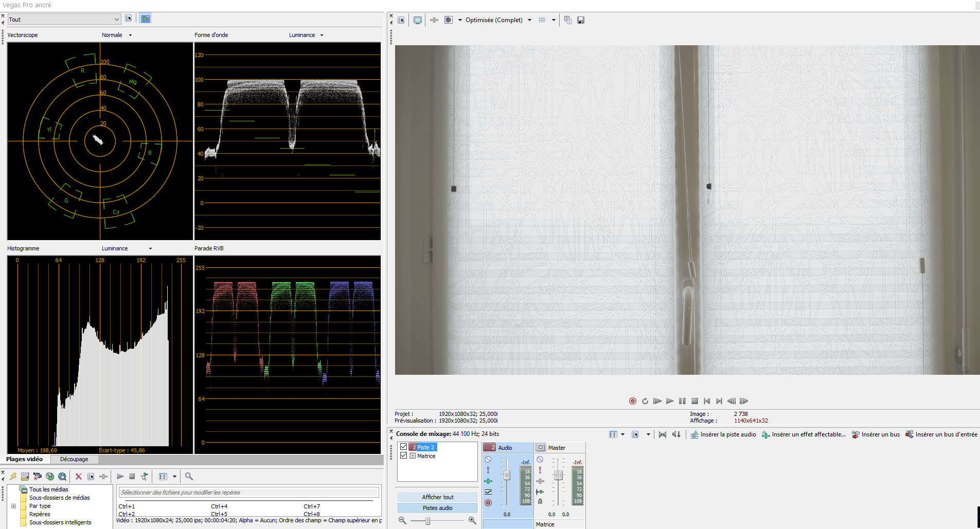
Task: Click Insérer la piste audio
Action: (x=723, y=434)
